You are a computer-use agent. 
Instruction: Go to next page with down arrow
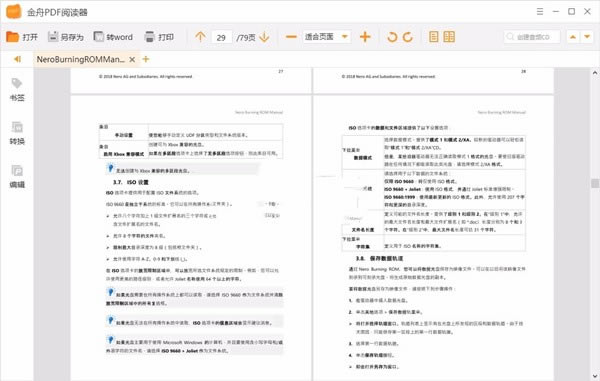pyautogui.click(x=264, y=37)
